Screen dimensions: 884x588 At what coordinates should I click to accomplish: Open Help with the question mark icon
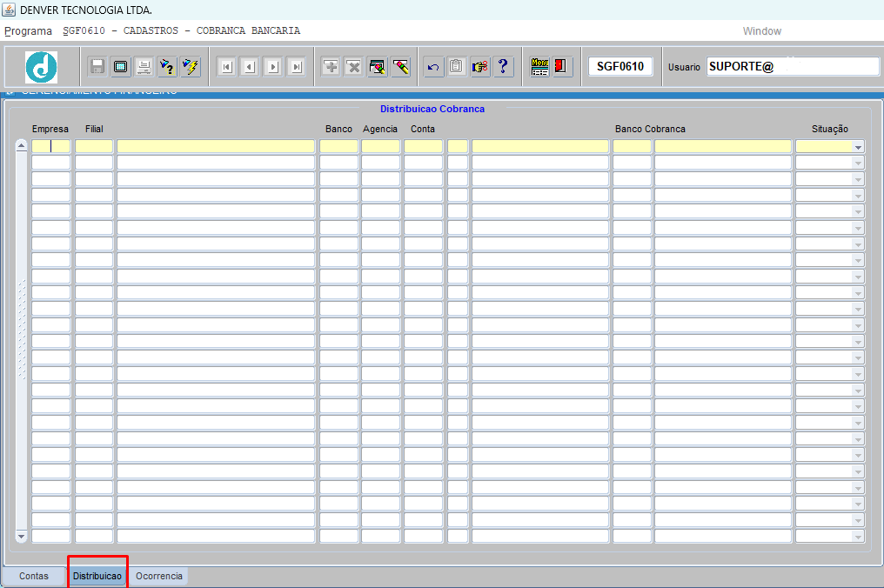click(503, 67)
